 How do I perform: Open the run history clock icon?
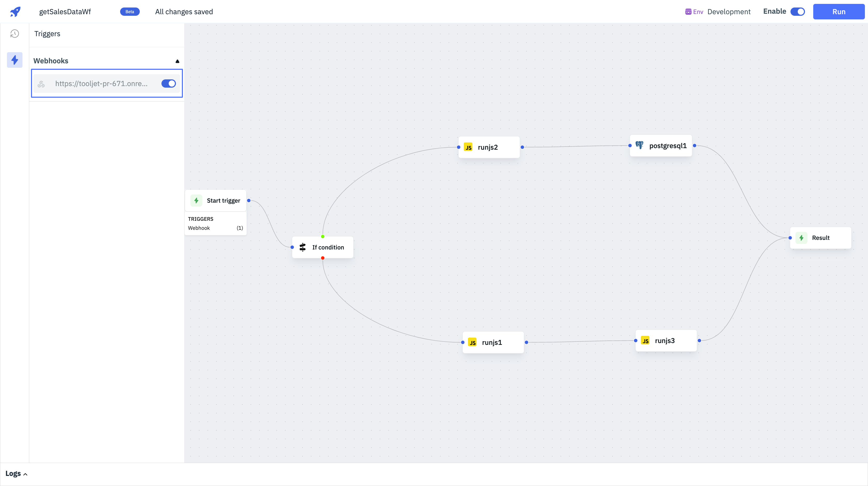pyautogui.click(x=14, y=34)
